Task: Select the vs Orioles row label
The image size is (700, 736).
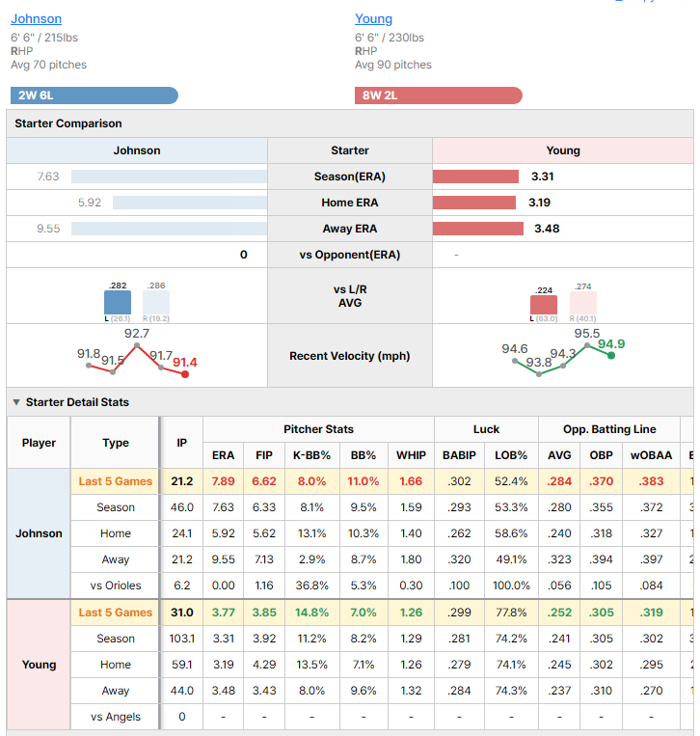Action: tap(116, 586)
